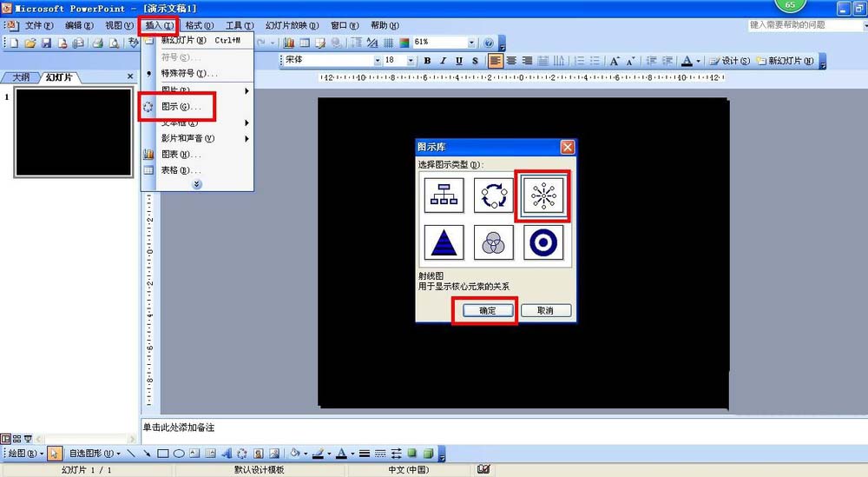Choose 新幻灯片 from the Insert menu

click(198, 41)
